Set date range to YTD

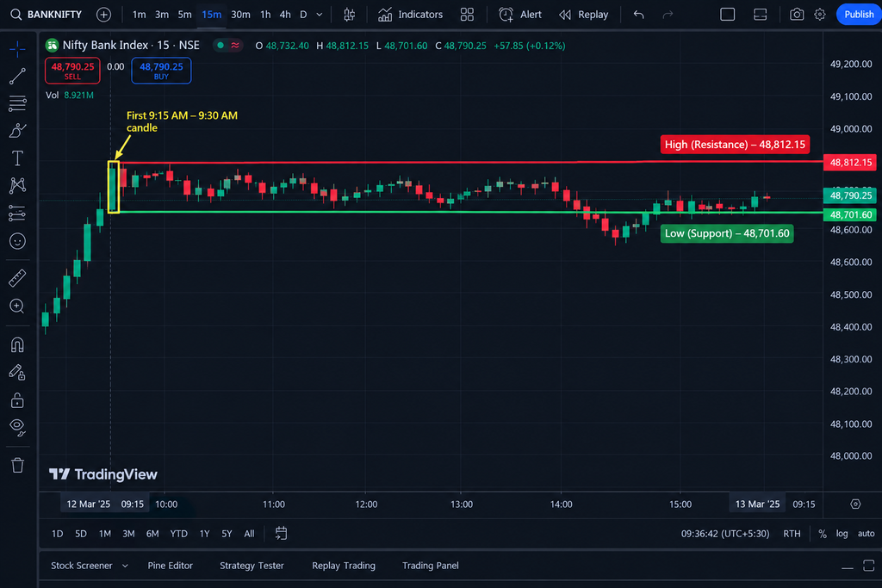[179, 534]
